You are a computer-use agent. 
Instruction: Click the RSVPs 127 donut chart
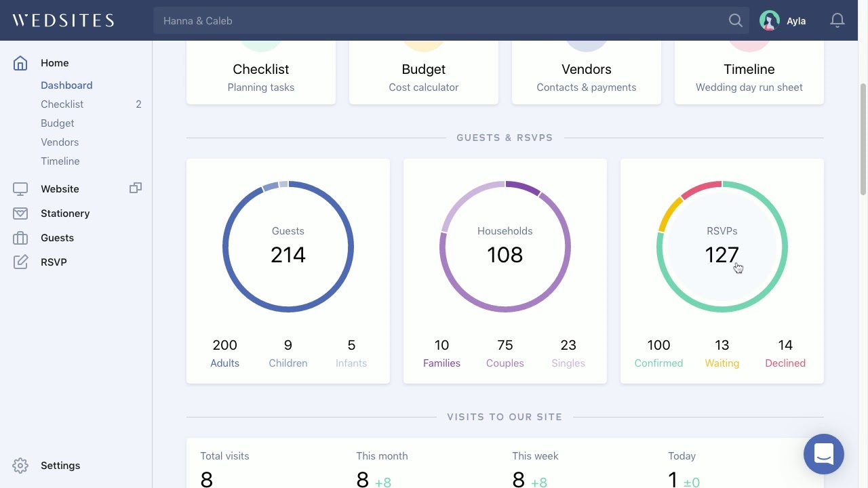pyautogui.click(x=722, y=247)
